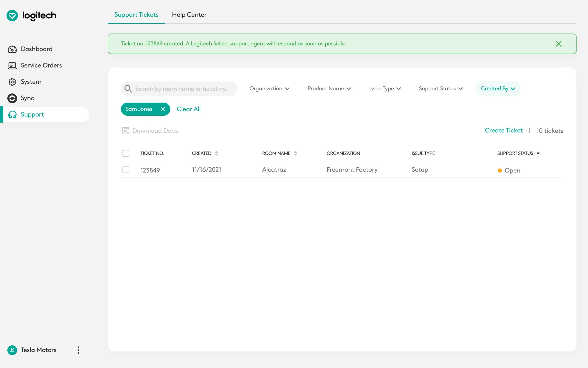Sort tickets by Room Name
Viewport: 588px width, 368px height.
coord(295,153)
